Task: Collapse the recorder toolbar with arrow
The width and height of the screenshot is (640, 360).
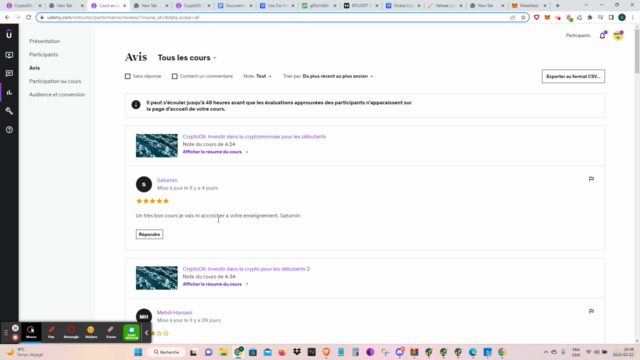Action: pos(147,333)
